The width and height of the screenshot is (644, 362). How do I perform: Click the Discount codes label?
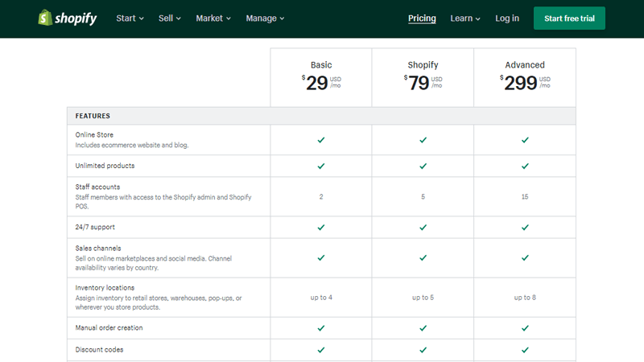point(99,350)
